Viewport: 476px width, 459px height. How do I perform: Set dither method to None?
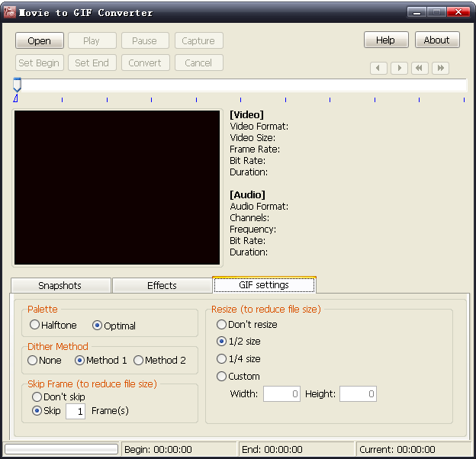(x=44, y=360)
